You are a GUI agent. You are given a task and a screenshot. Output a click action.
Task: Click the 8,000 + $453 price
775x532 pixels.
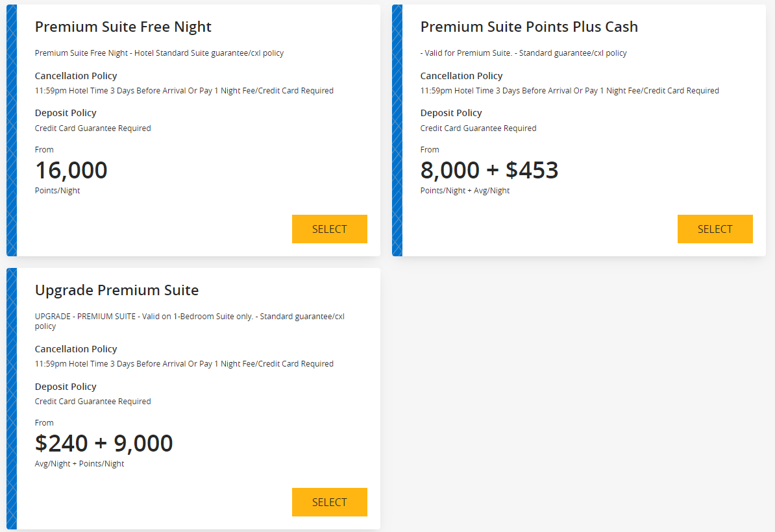[489, 170]
